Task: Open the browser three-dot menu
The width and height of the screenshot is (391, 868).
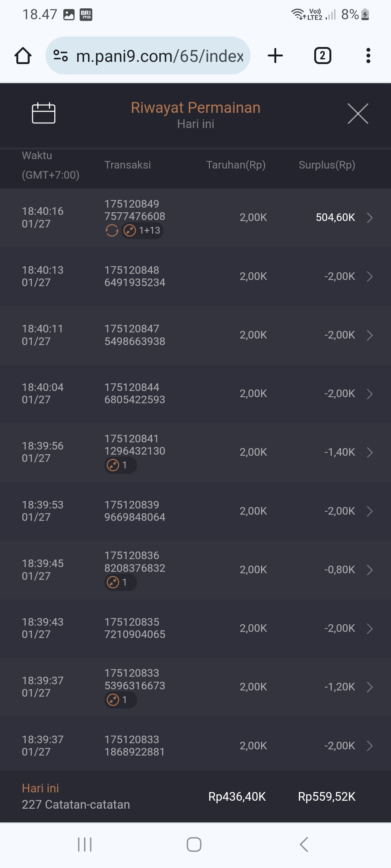Action: coord(368,56)
